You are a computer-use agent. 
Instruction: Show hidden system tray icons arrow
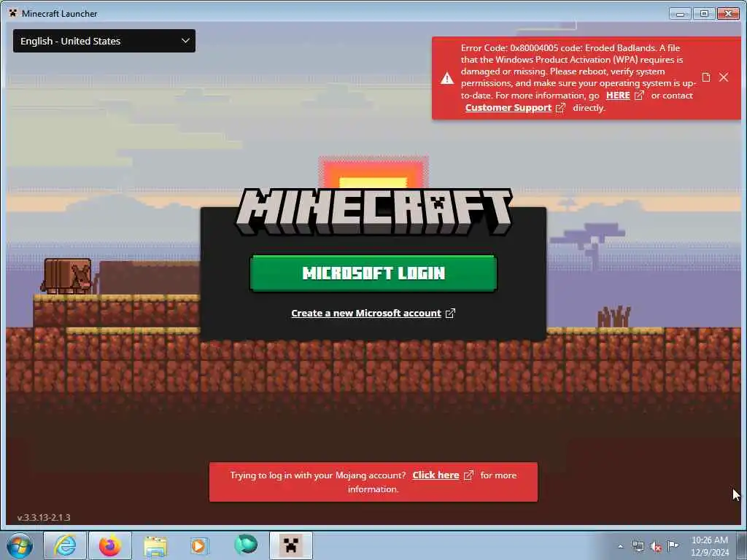[620, 546]
